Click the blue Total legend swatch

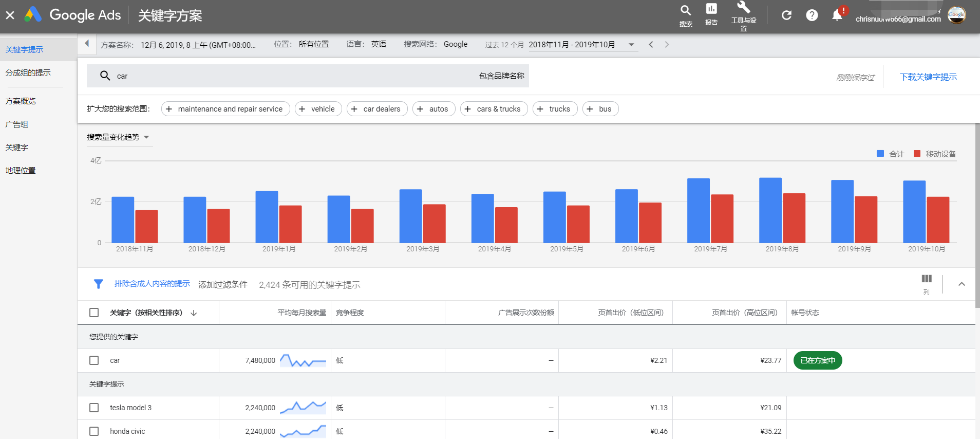[x=880, y=154]
